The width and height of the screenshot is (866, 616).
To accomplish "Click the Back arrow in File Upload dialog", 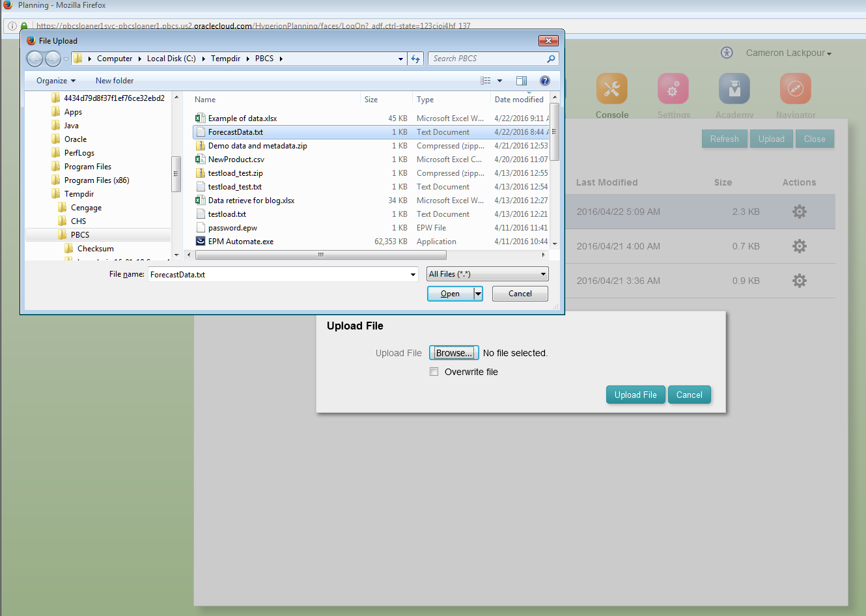I will (x=35, y=59).
